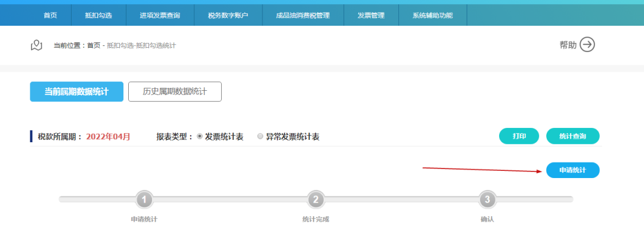
Task: Open the 抵扣勾选 menu
Action: 98,16
